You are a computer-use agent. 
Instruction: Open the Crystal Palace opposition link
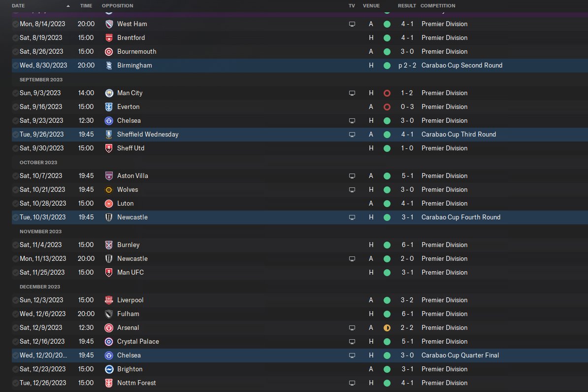pyautogui.click(x=138, y=341)
